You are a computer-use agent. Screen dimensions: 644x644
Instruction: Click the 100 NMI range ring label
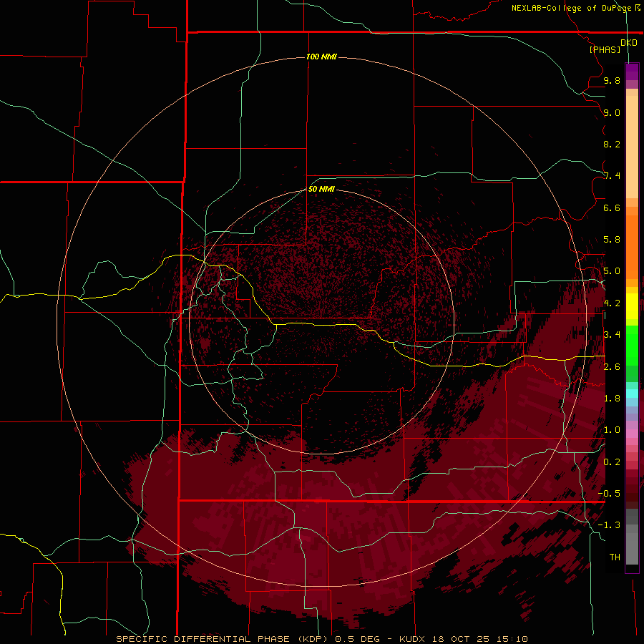[321, 57]
